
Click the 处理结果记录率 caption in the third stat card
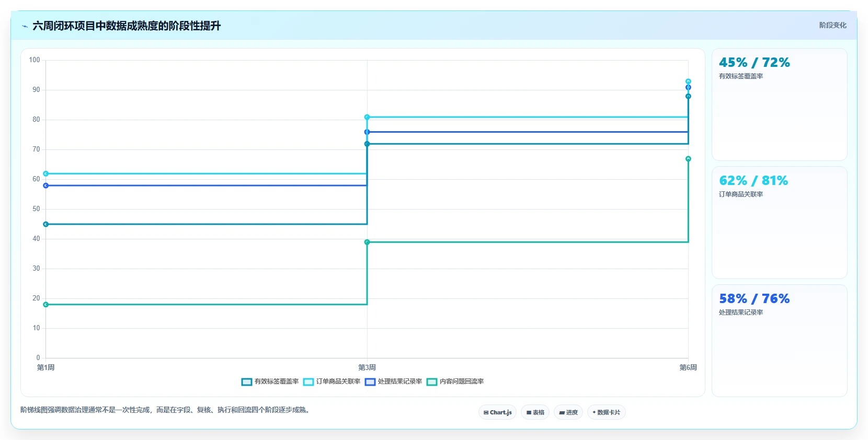[x=741, y=312]
